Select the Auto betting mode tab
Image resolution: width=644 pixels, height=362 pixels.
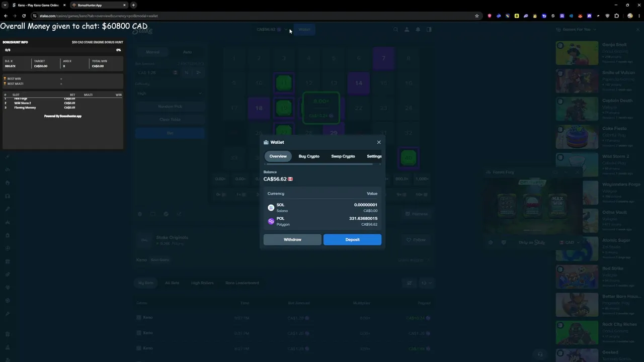point(187,52)
